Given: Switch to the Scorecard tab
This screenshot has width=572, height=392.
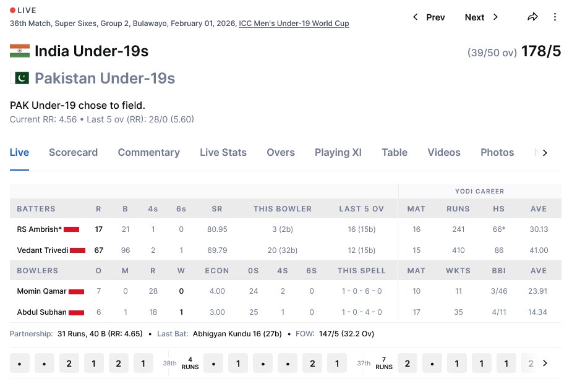Looking at the screenshot, I should [74, 153].
